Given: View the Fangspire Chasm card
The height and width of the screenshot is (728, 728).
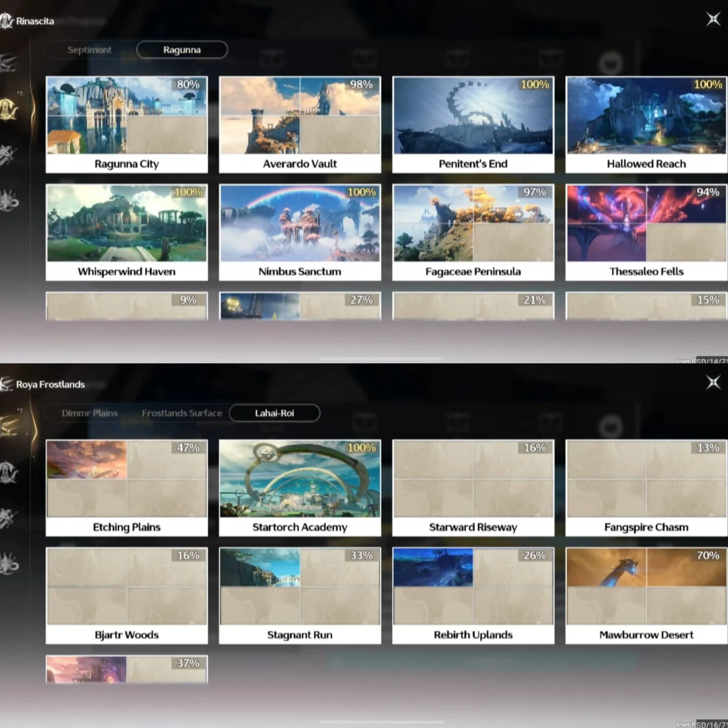Looking at the screenshot, I should (x=646, y=488).
